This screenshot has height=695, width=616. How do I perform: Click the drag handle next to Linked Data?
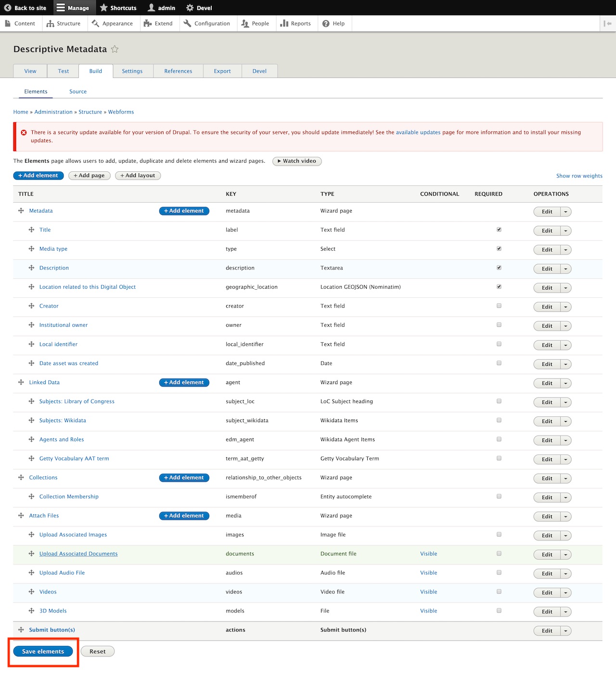(x=21, y=382)
